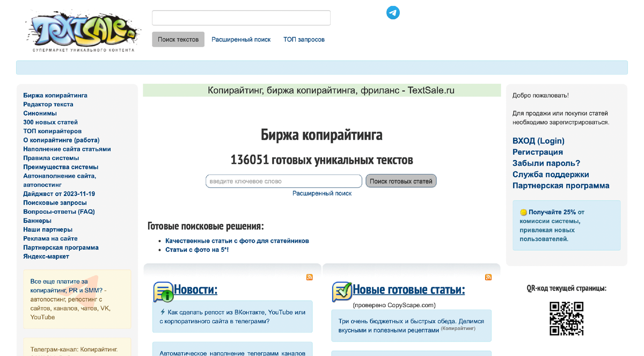Screen dimensions: 644x356
Task: Open Наполнение сайта статьями link
Action: pos(67,149)
